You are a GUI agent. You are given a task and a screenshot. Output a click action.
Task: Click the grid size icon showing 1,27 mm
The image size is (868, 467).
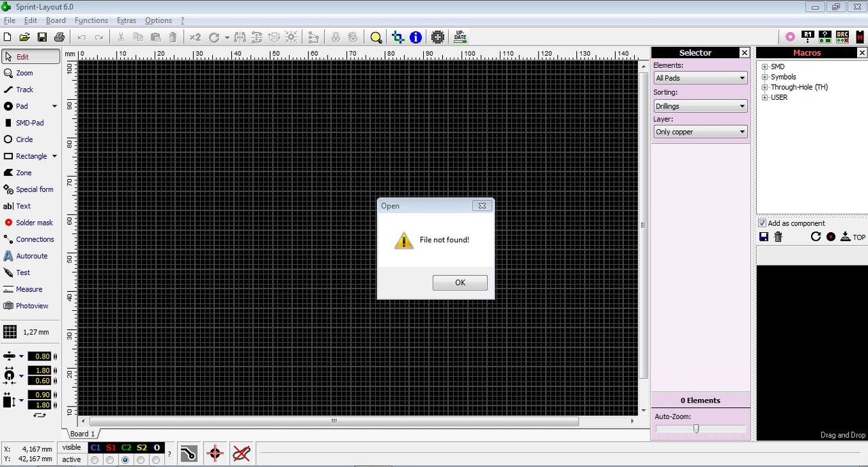10,332
